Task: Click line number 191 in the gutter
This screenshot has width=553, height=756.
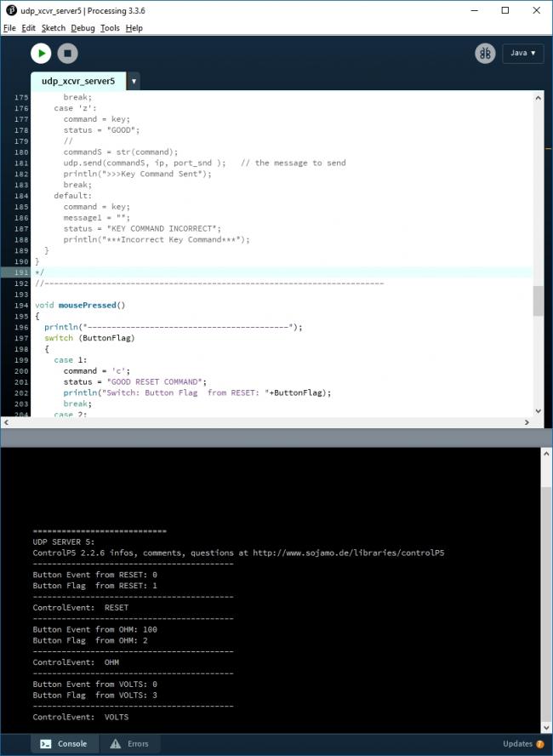Action: coord(21,272)
